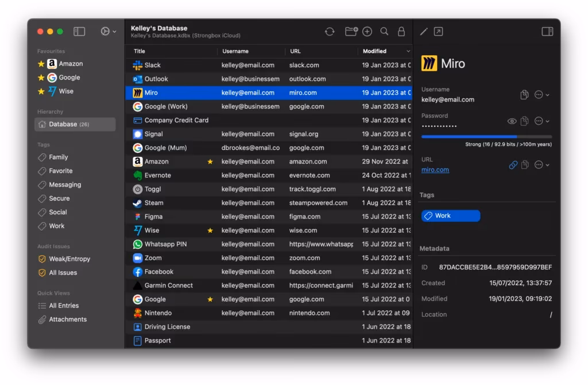Copy the password with clipboard icon
The width and height of the screenshot is (588, 385).
524,121
